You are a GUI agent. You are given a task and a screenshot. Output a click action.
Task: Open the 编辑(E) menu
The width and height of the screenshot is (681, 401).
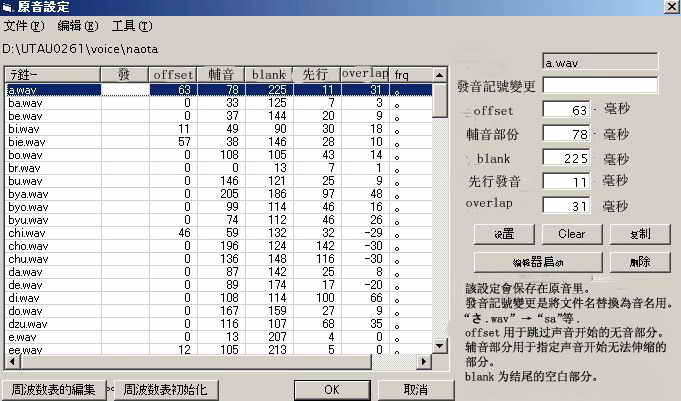coord(78,26)
